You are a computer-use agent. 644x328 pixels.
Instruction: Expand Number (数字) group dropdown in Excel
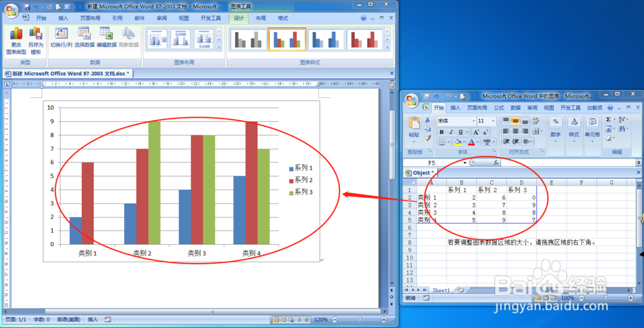(555, 141)
